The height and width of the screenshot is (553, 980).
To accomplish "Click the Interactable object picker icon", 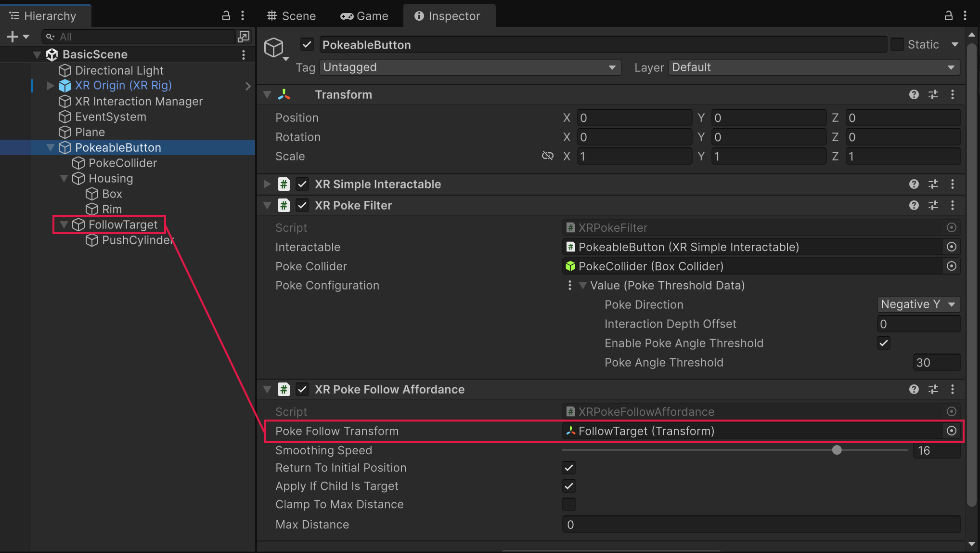I will tap(952, 247).
